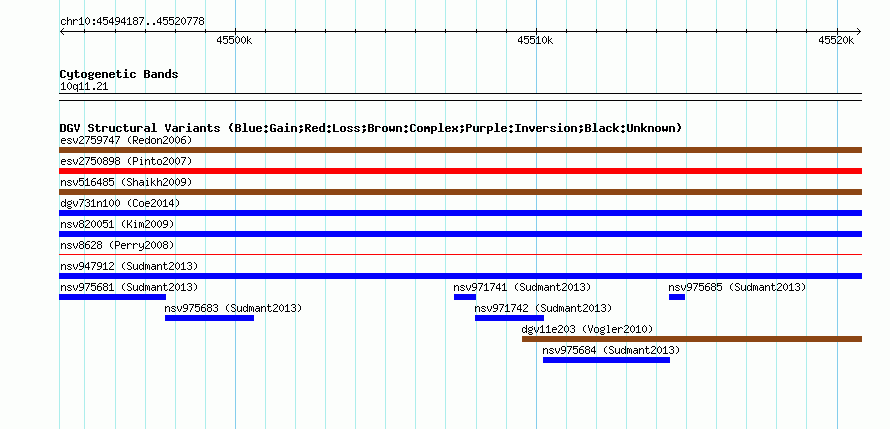The height and width of the screenshot is (429, 890).
Task: Click the nsv820051 (Kim2009) label
Action: pyautogui.click(x=117, y=224)
